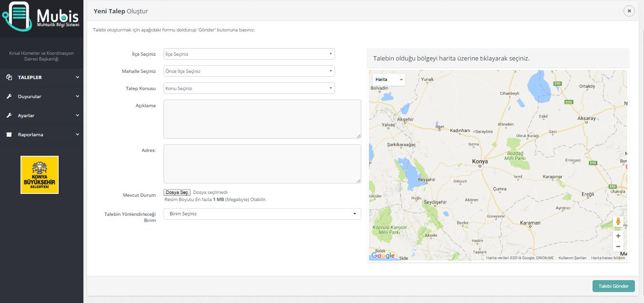Click into the Açıklama text area
This screenshot has height=303, width=644.
pos(262,119)
